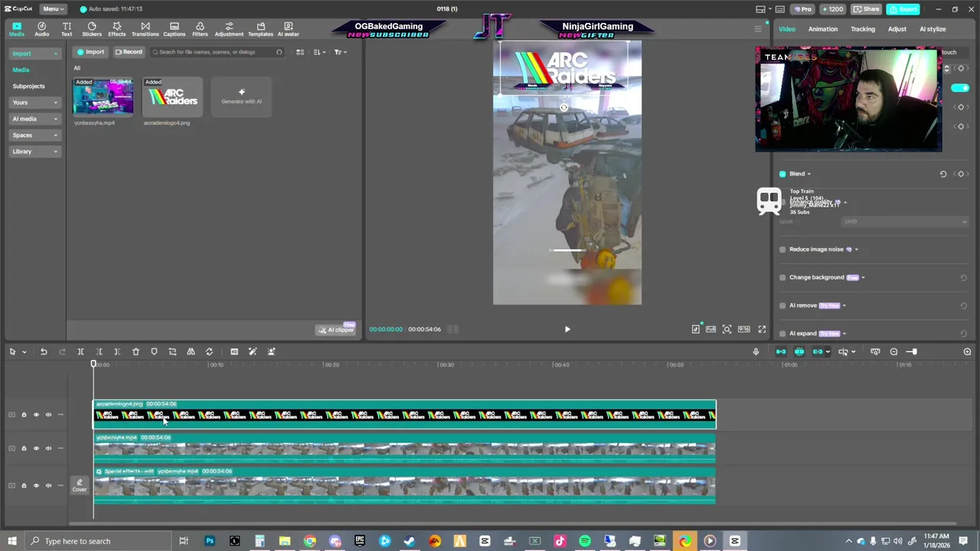Switch to the Tracking tab
980x551 pixels.
[x=863, y=29]
